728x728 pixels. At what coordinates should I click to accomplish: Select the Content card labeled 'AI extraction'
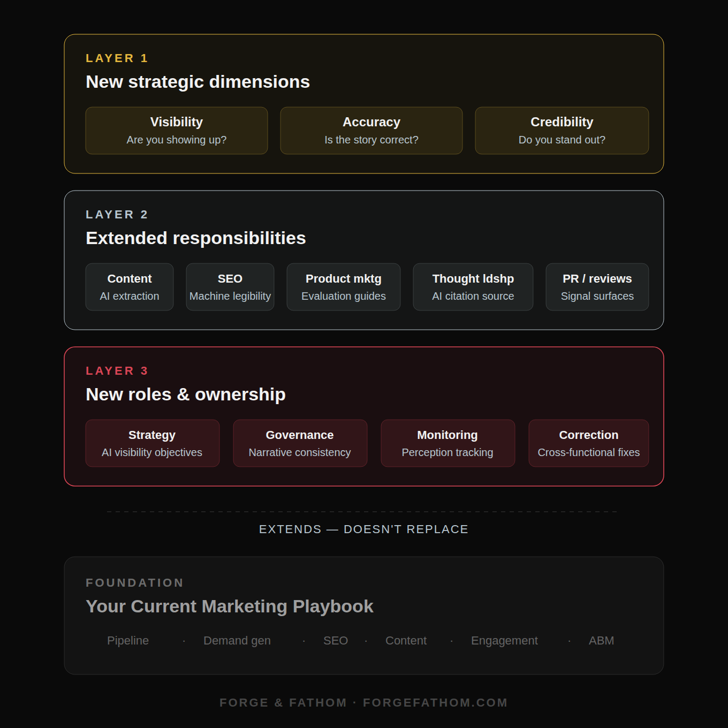(x=129, y=286)
